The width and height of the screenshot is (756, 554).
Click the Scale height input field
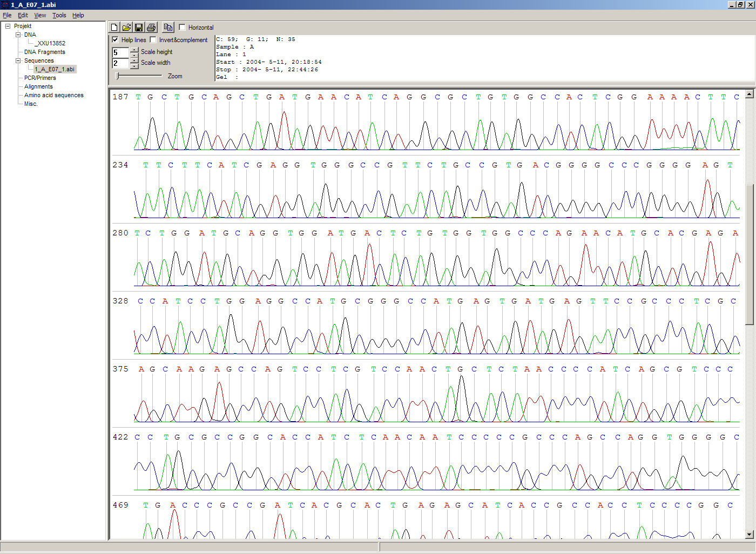point(120,52)
